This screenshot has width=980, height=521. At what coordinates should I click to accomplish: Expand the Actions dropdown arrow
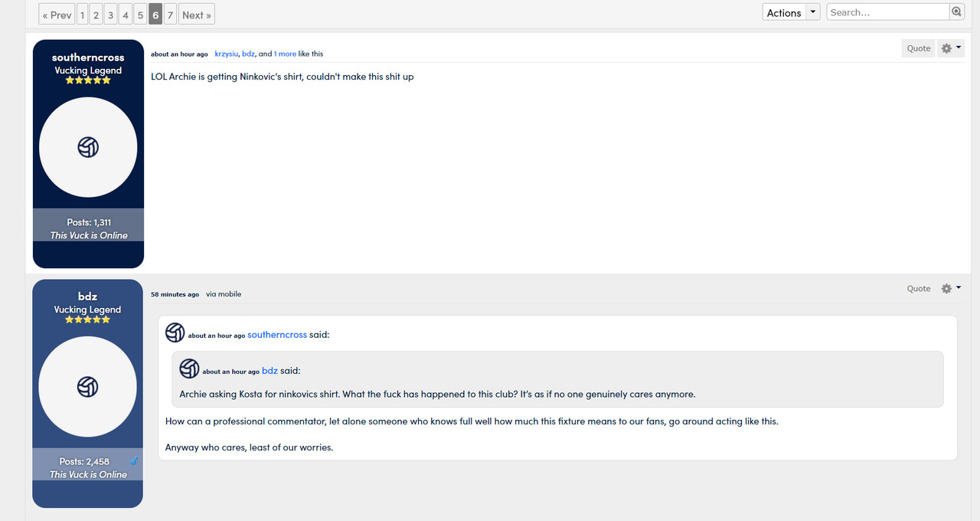tap(813, 12)
